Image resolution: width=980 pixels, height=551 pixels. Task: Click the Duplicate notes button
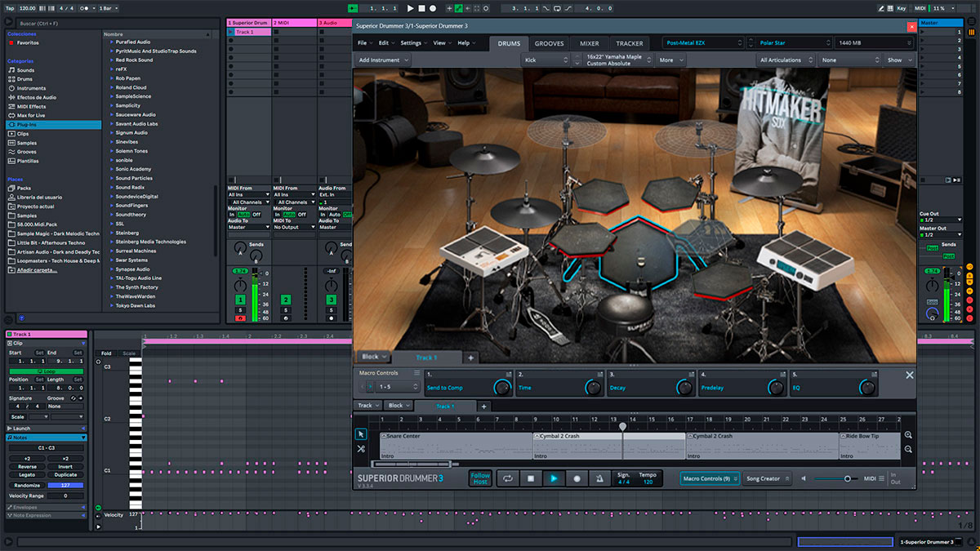point(65,474)
